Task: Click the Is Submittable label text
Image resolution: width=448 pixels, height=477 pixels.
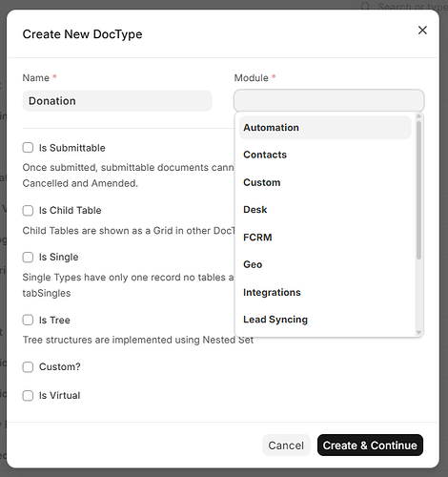Action: pos(72,148)
